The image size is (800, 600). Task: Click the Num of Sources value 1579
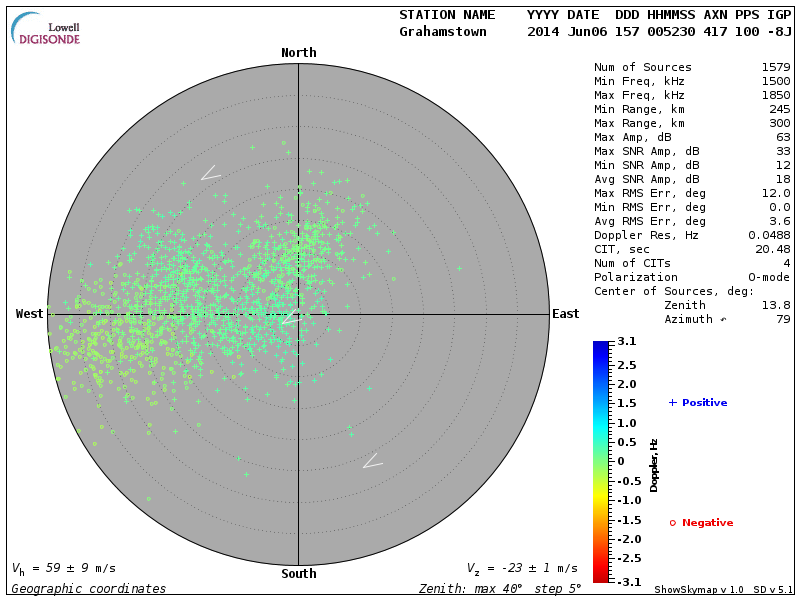[776, 68]
